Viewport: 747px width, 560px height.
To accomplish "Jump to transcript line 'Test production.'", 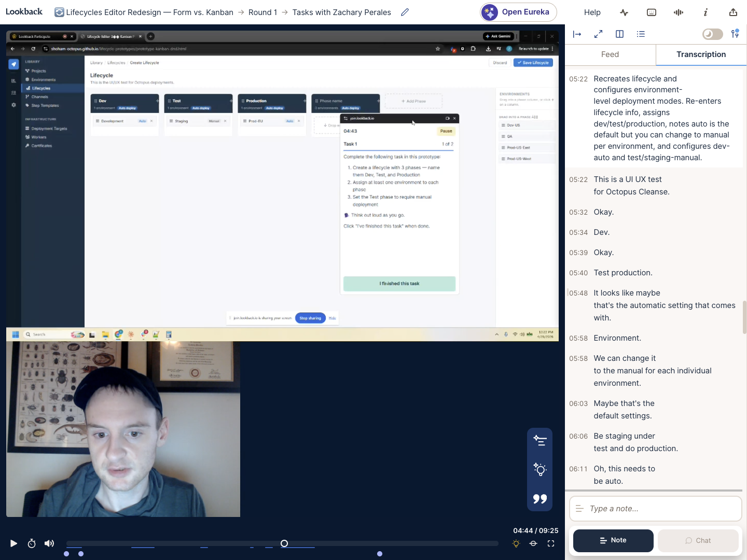I will pos(623,273).
